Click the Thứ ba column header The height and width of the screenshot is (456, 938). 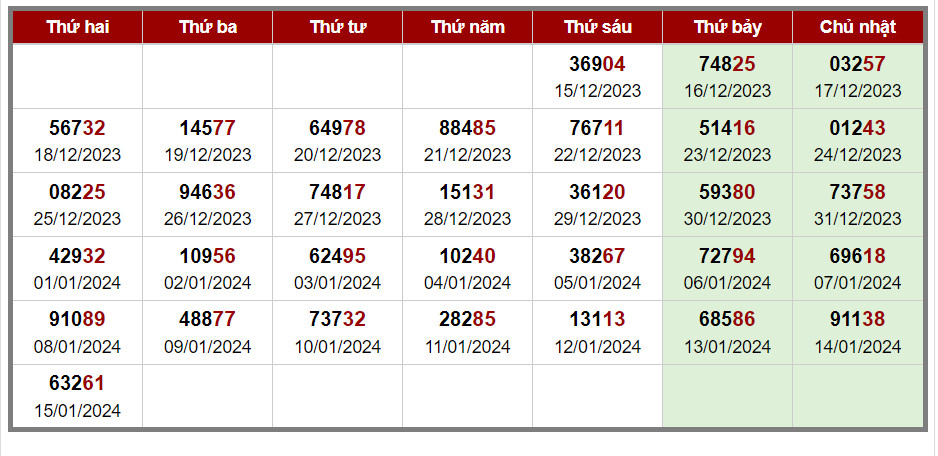coord(208,27)
